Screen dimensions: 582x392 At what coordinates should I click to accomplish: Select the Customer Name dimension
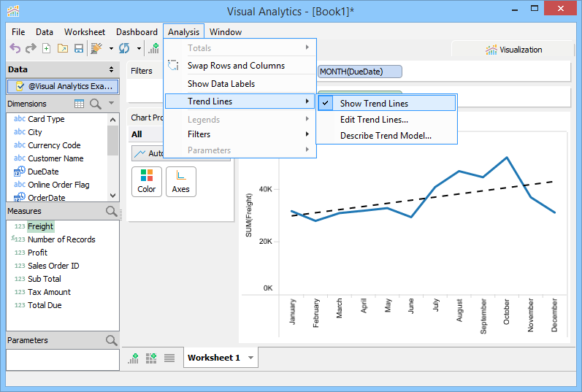pyautogui.click(x=55, y=158)
